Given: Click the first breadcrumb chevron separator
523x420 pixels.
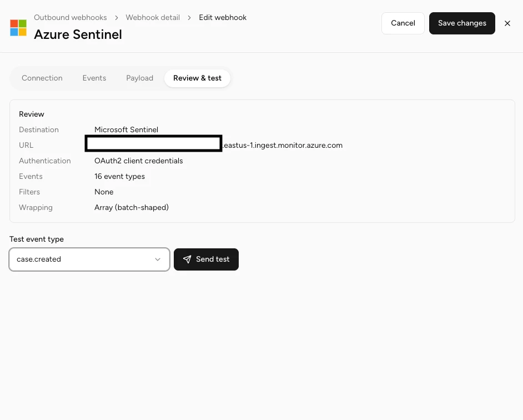Looking at the screenshot, I should click(x=117, y=18).
